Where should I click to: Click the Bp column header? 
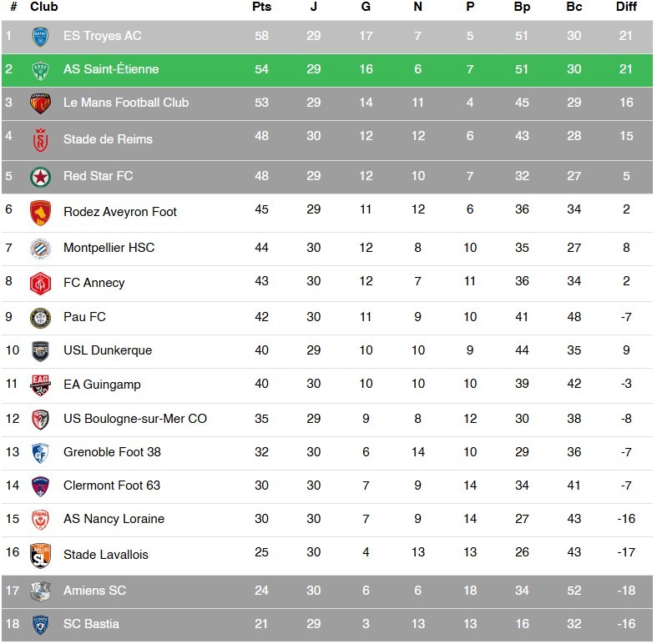[522, 8]
